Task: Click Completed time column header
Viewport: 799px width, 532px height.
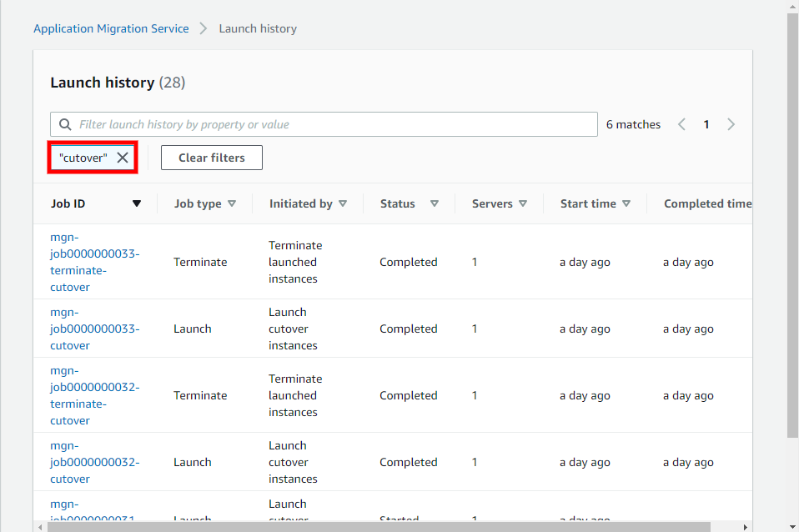Action: 707,203
